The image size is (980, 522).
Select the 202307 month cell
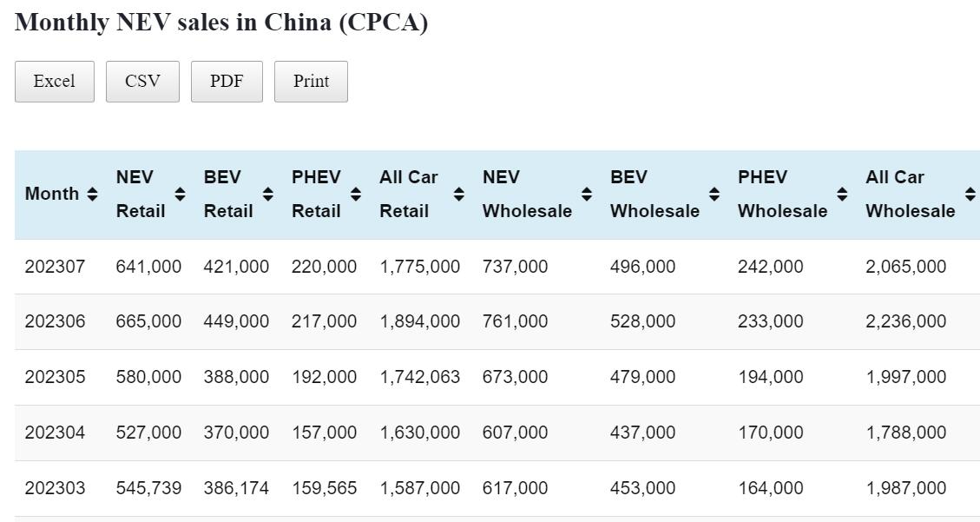(55, 267)
